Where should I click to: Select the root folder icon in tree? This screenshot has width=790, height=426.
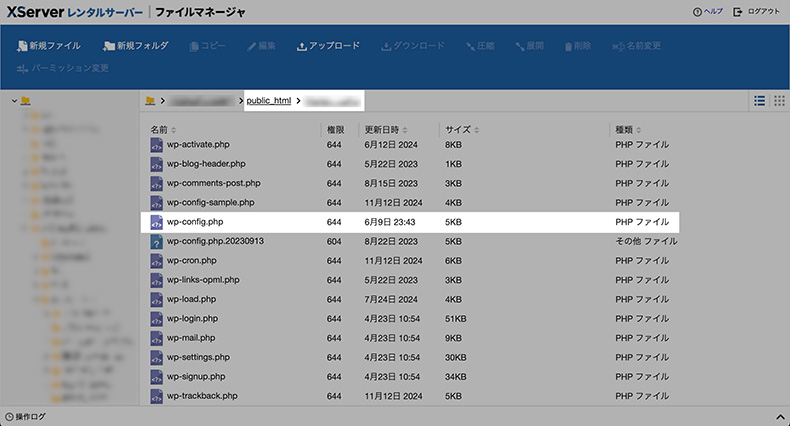coord(26,101)
